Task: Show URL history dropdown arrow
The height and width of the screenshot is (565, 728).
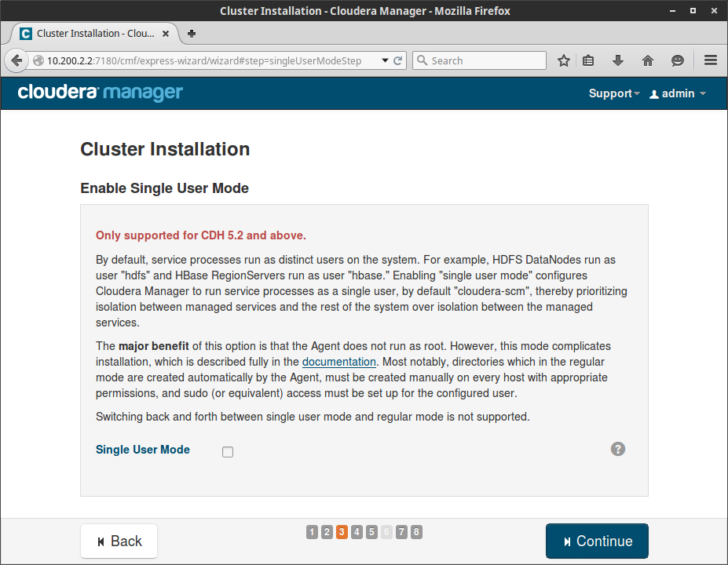Action: click(385, 60)
